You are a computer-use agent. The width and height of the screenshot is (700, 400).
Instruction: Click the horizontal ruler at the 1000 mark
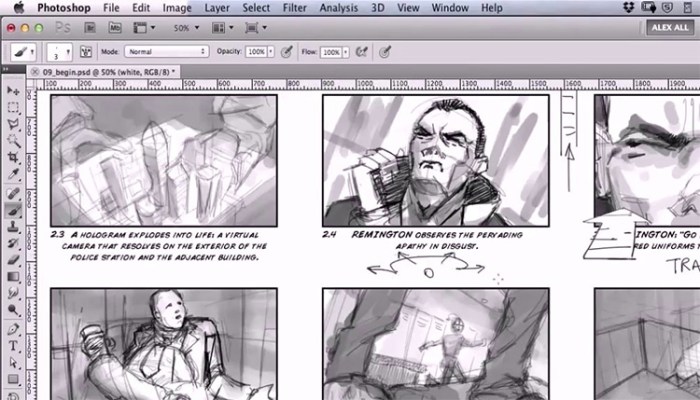click(364, 84)
